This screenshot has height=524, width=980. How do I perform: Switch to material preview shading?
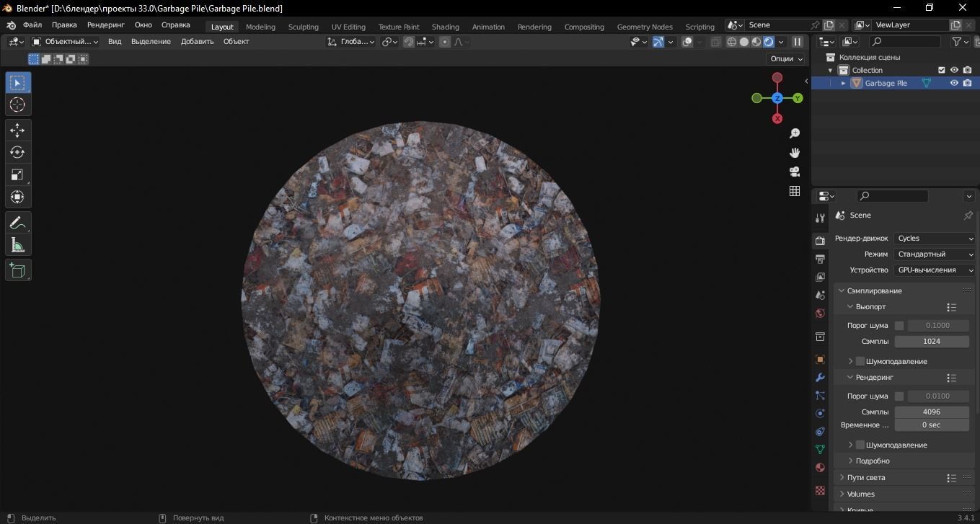756,42
